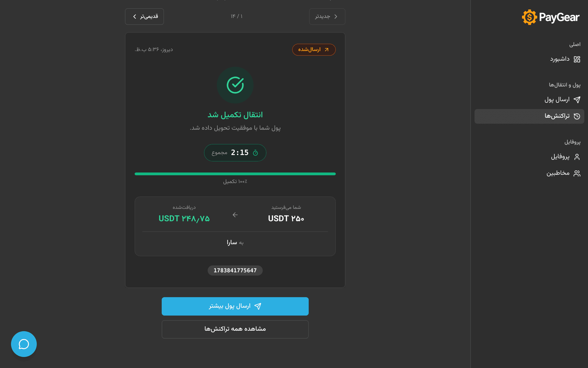Click the contacts people icon in sidebar
The image size is (588, 368).
click(577, 173)
